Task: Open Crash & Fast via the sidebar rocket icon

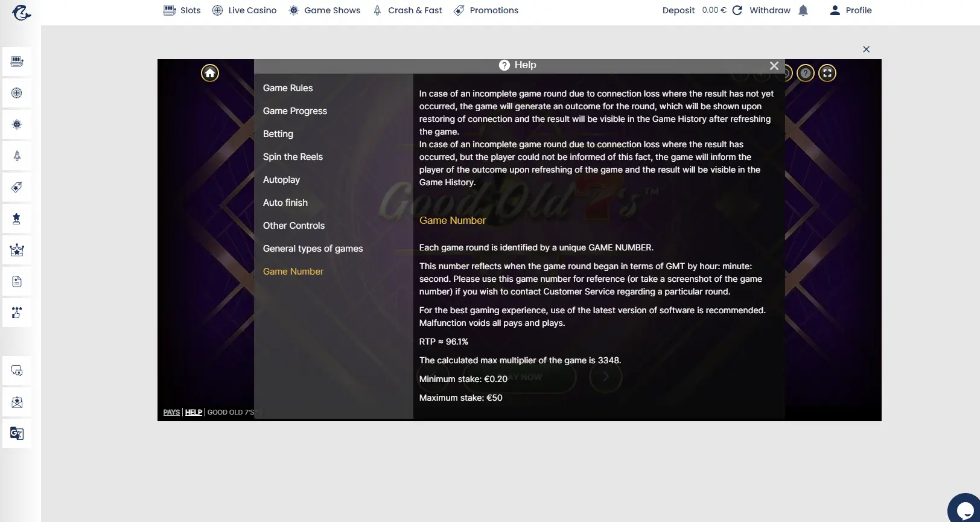Action: [17, 156]
